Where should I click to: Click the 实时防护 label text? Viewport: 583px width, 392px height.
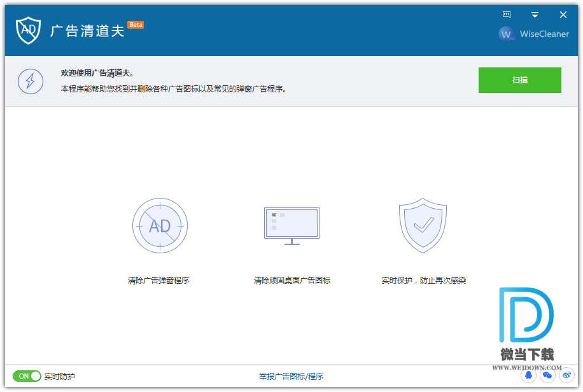[x=59, y=376]
